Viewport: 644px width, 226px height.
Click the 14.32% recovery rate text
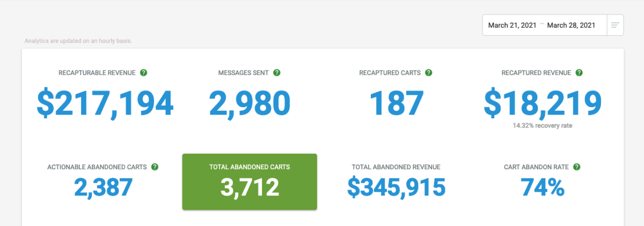coord(542,126)
